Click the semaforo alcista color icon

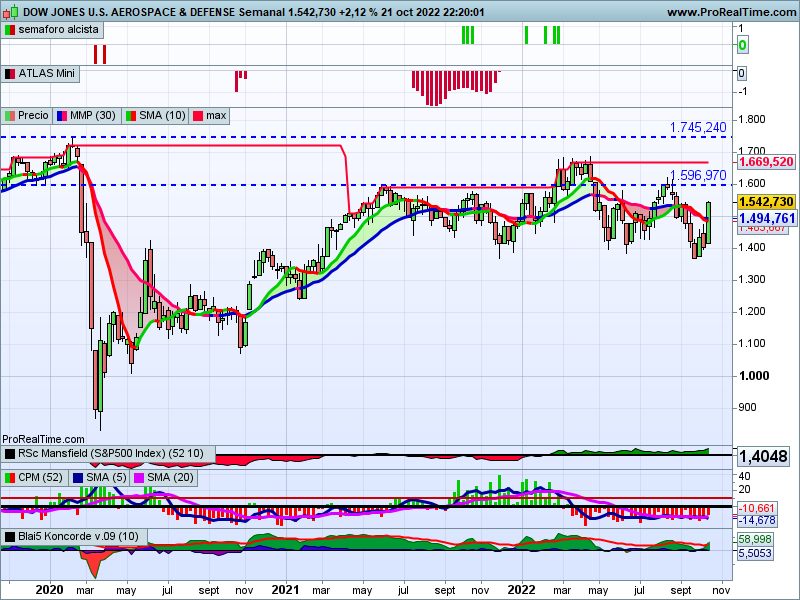10,30
